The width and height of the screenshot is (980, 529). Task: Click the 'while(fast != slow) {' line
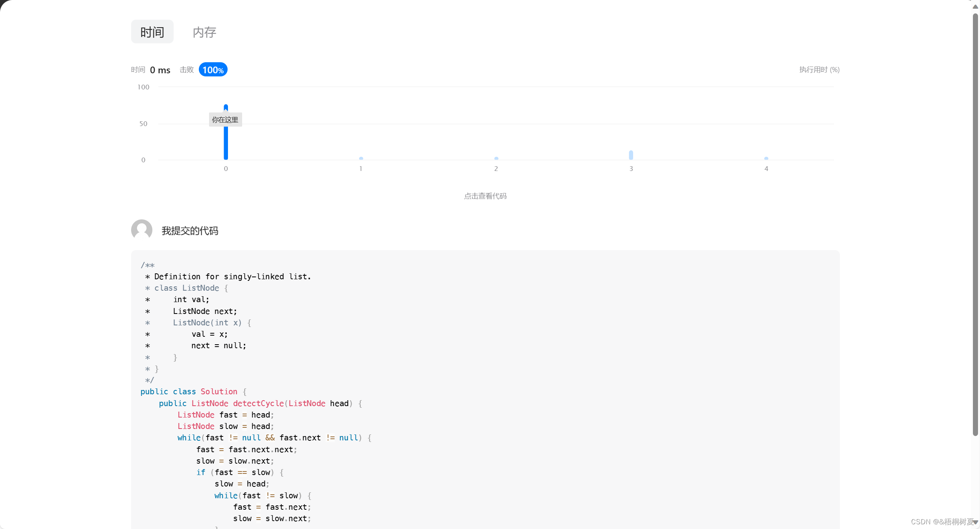coord(263,496)
